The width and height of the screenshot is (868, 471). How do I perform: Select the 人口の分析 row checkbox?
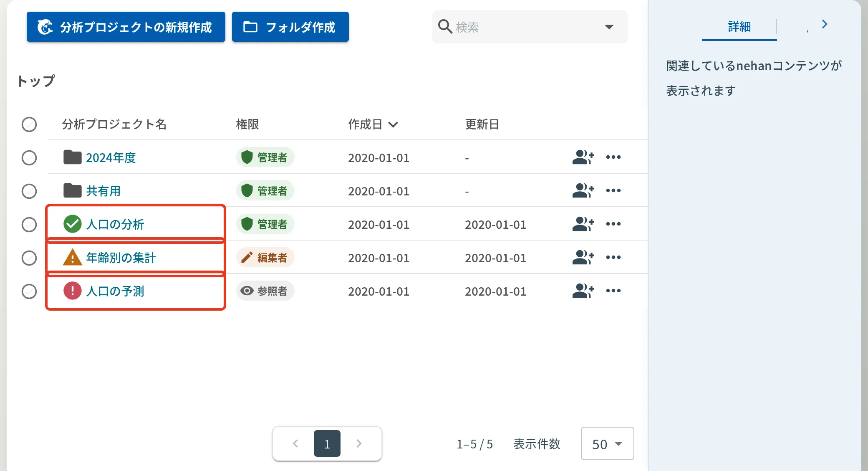point(29,225)
